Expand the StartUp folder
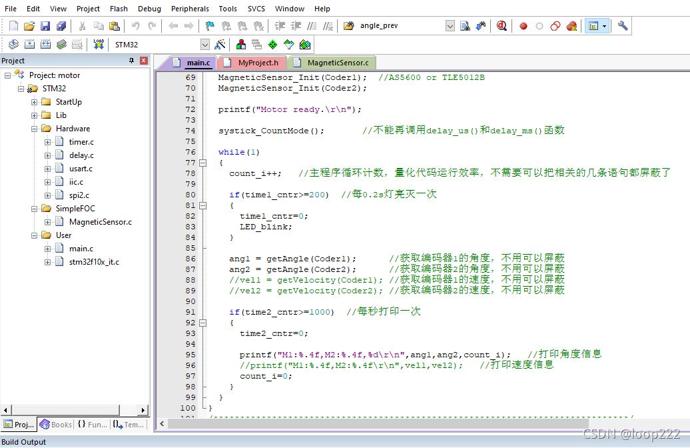 pos(34,102)
